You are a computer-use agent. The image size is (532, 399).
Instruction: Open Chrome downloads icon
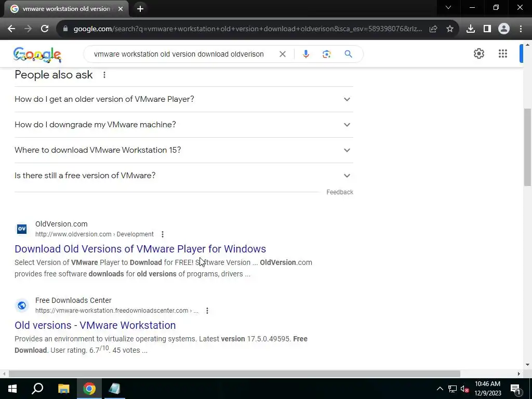471,29
